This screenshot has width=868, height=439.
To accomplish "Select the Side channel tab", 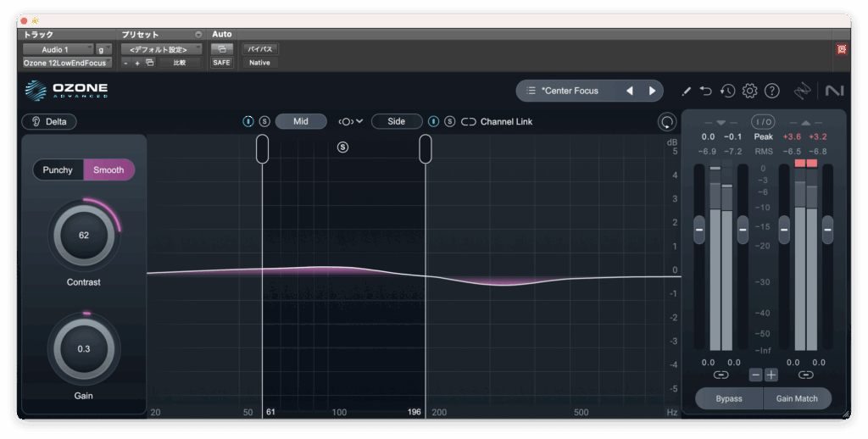I will [x=396, y=121].
